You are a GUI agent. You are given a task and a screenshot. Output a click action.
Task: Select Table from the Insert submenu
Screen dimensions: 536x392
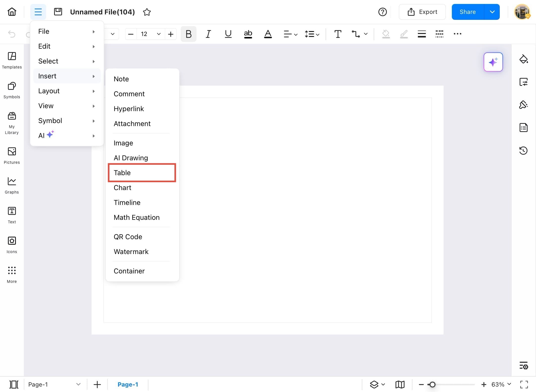pos(142,173)
